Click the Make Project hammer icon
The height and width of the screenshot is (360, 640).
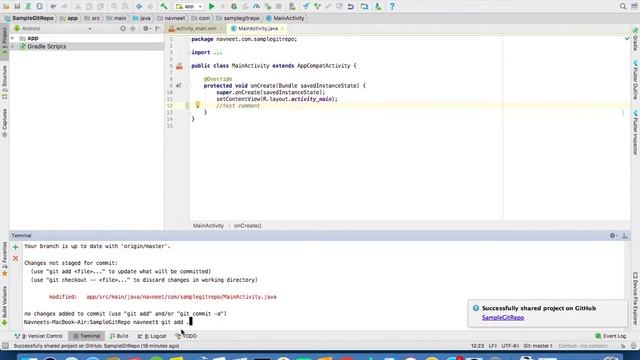click(164, 7)
